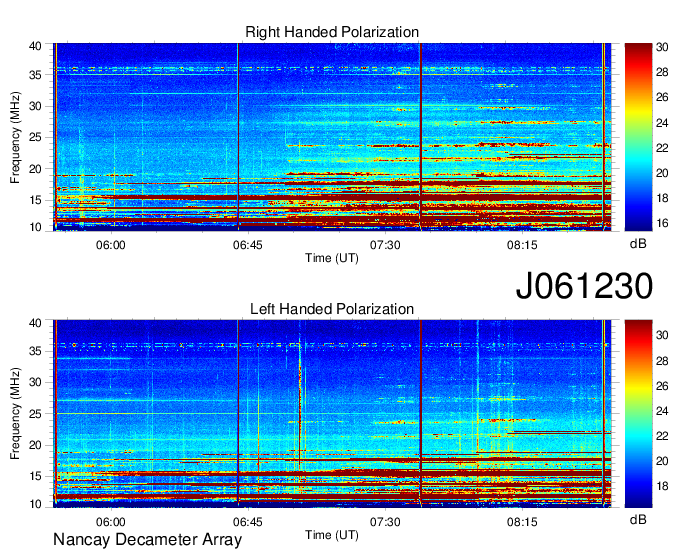The width and height of the screenshot is (680, 552).
Task: Click the dB unit label under Right Handed color bar
Action: (638, 244)
